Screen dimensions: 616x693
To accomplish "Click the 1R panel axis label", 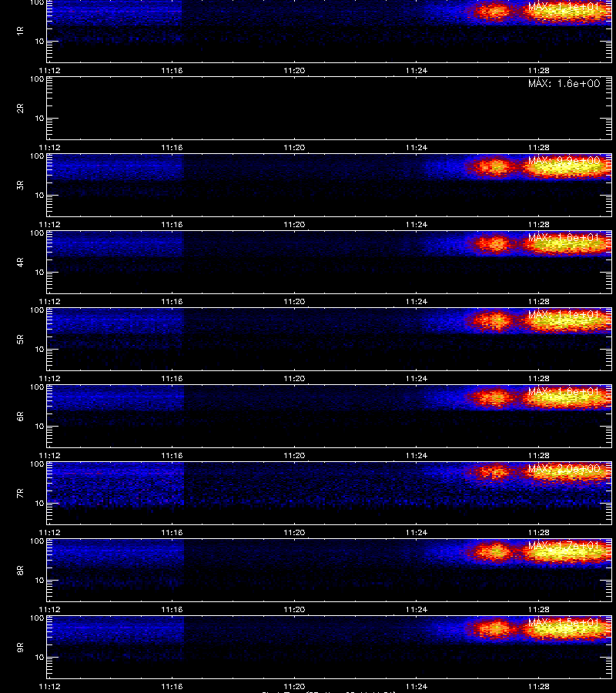I will (x=20, y=31).
